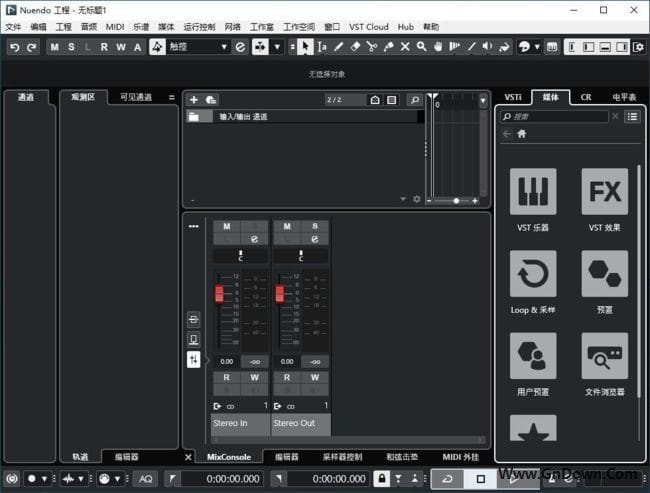Select the Object Selection arrow tool
The image size is (650, 493).
(306, 47)
